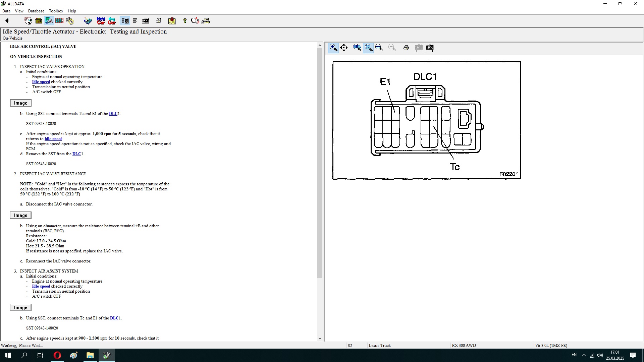Open the Database menu
644x362 pixels.
36,11
